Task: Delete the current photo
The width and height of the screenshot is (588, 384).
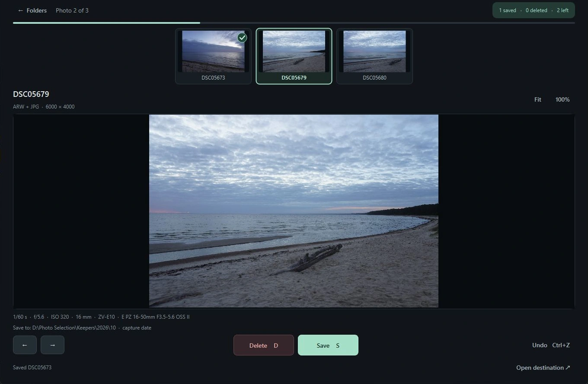Action: [264, 345]
